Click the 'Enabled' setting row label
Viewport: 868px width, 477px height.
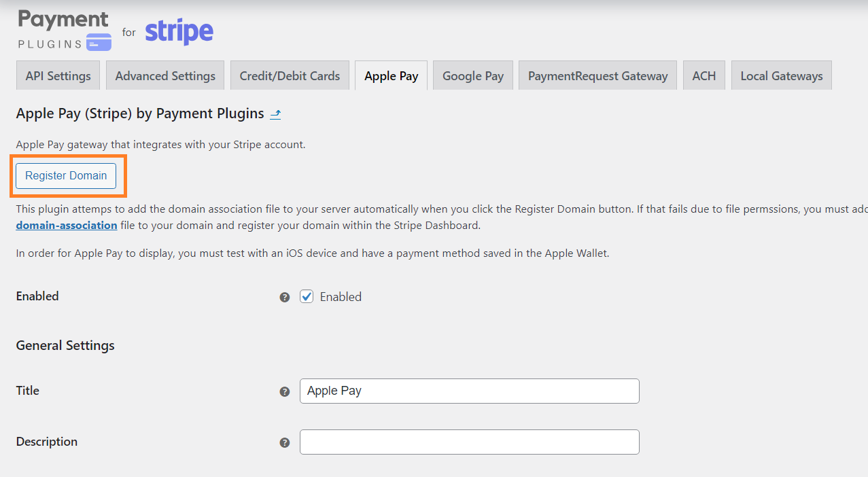[x=37, y=296]
